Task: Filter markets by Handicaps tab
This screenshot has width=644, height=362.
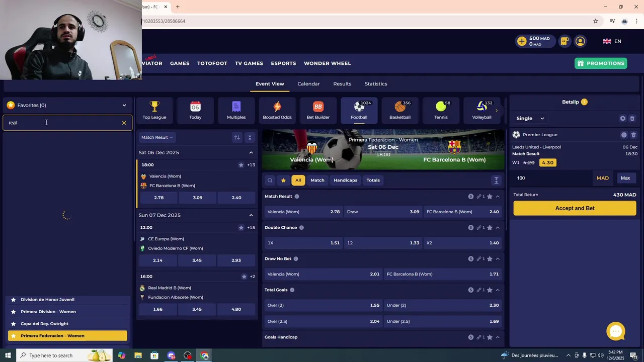Action: (x=345, y=180)
